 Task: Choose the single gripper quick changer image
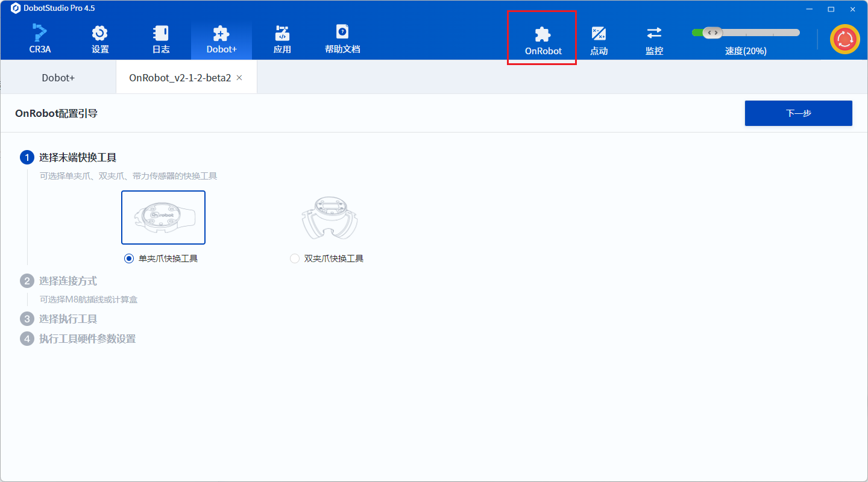(x=163, y=218)
